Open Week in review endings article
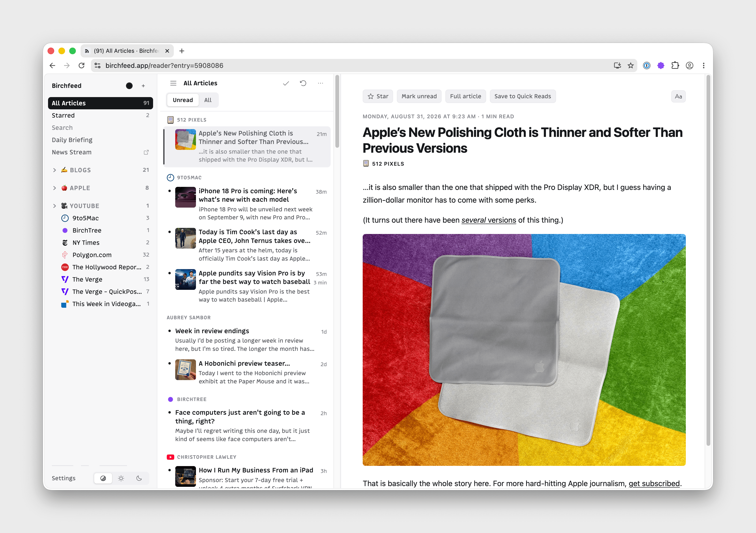The height and width of the screenshot is (533, 756). (x=247, y=340)
